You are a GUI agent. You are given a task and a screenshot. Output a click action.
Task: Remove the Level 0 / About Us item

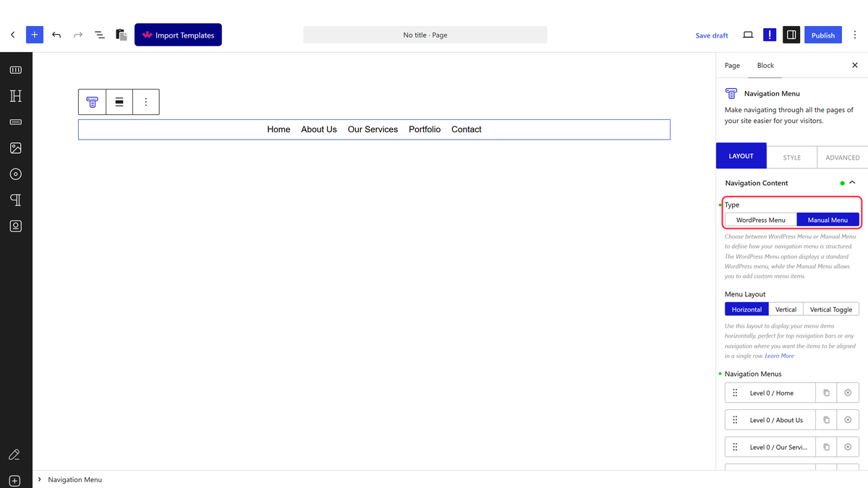point(848,420)
